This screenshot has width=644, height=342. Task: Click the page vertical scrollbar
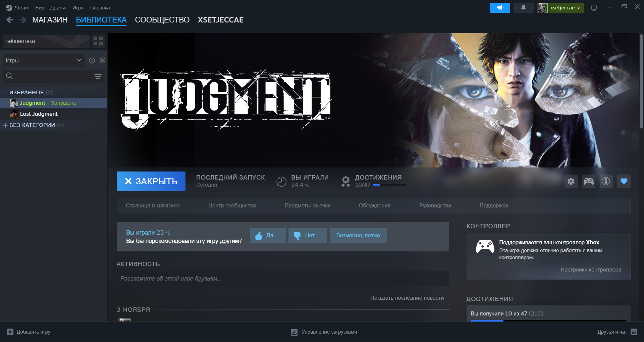pyautogui.click(x=641, y=81)
